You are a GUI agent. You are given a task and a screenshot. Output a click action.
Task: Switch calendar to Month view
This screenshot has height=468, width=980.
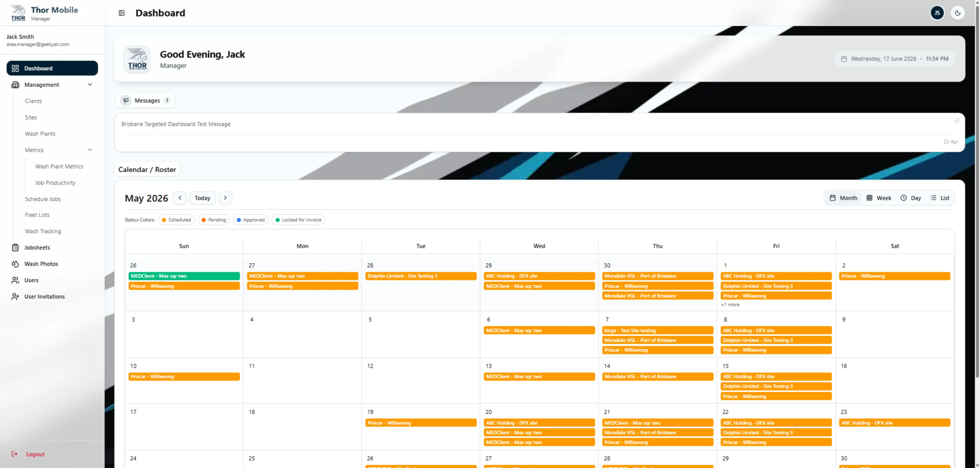(x=843, y=198)
